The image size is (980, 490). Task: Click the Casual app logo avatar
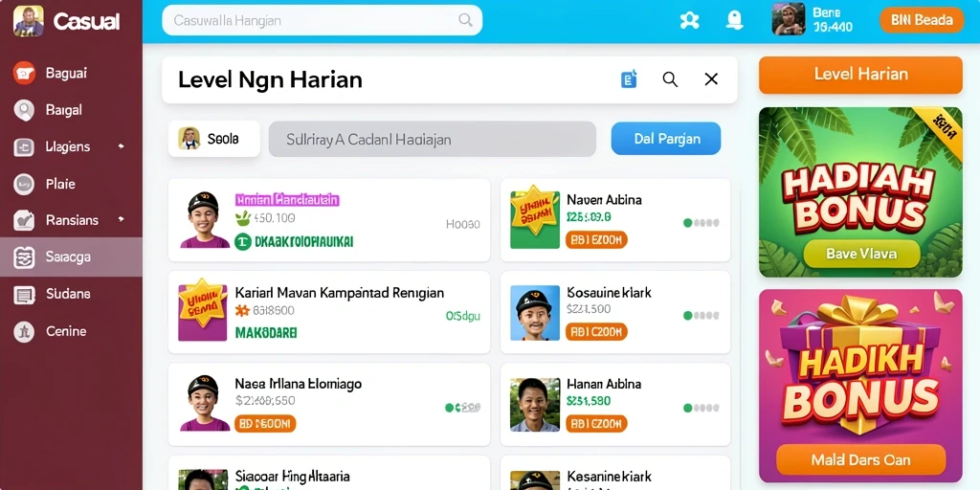tap(28, 21)
